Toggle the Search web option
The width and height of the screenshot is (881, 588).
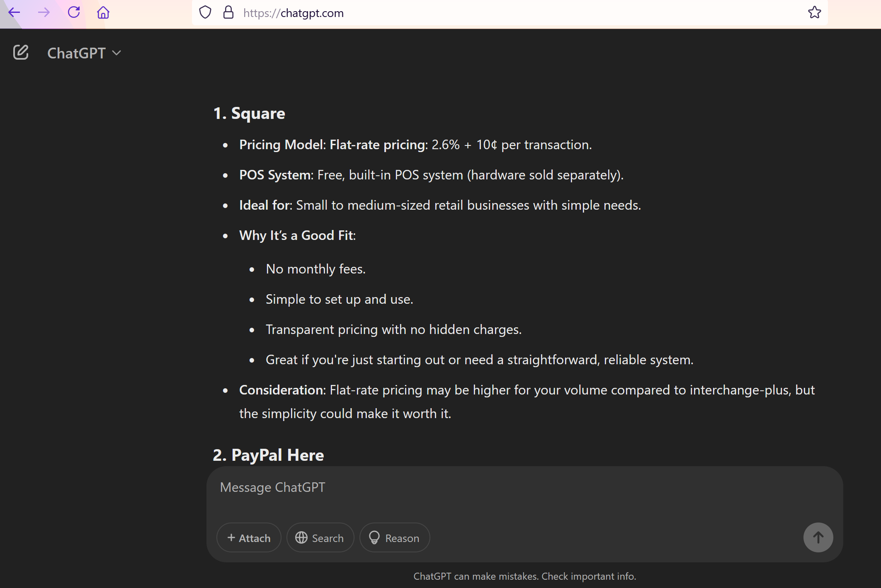(320, 538)
